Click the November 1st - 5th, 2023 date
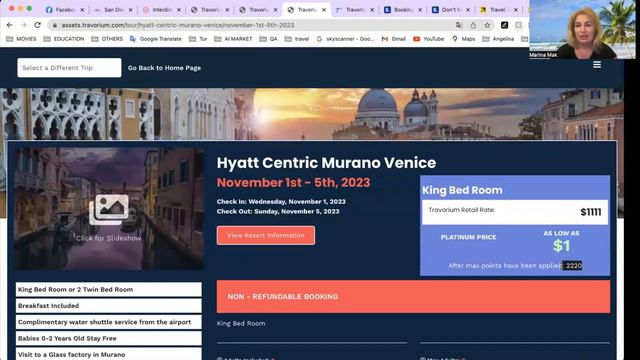This screenshot has height=360, width=640. (x=293, y=182)
